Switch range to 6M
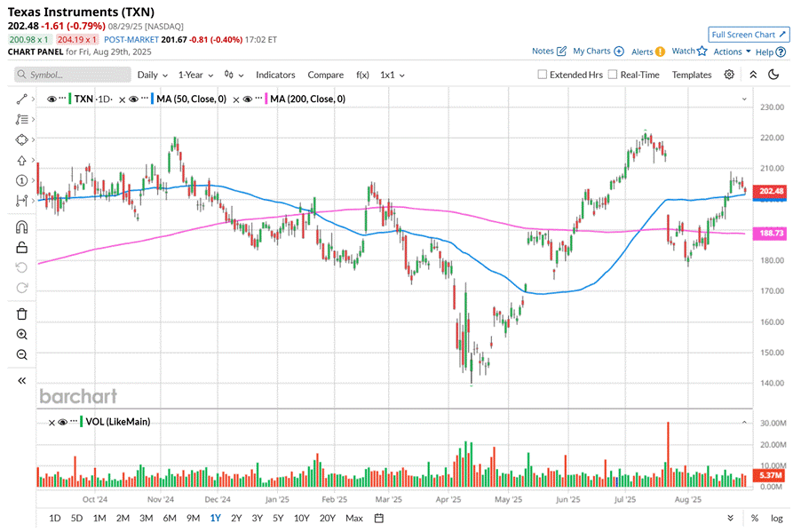 tap(170, 518)
